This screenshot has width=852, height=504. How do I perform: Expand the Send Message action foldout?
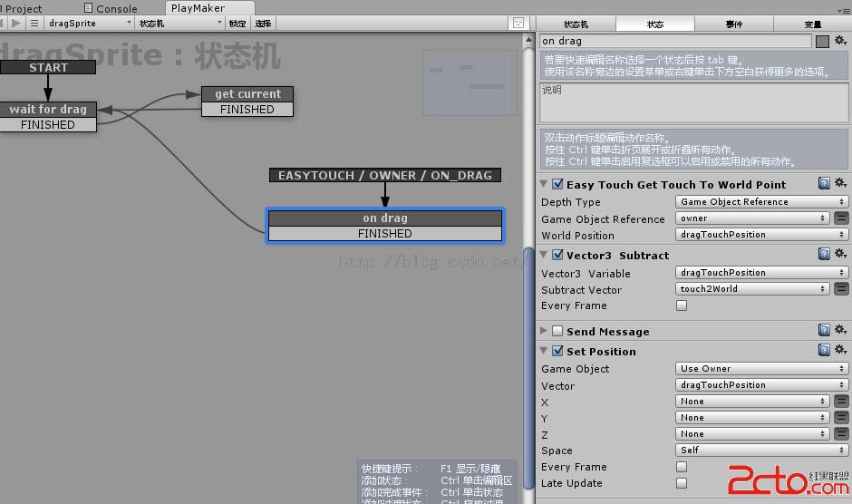(543, 331)
